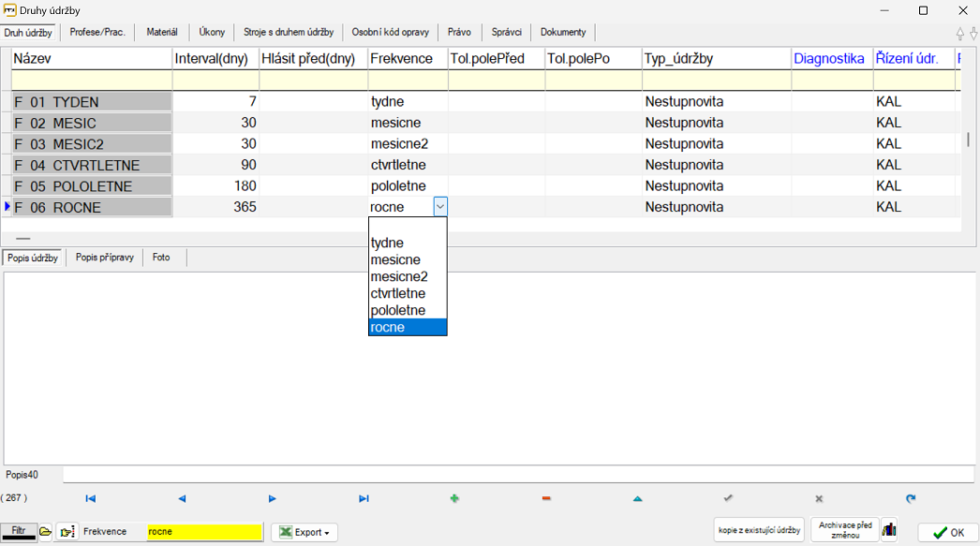Open the Profese/Prac. tab

tap(97, 32)
